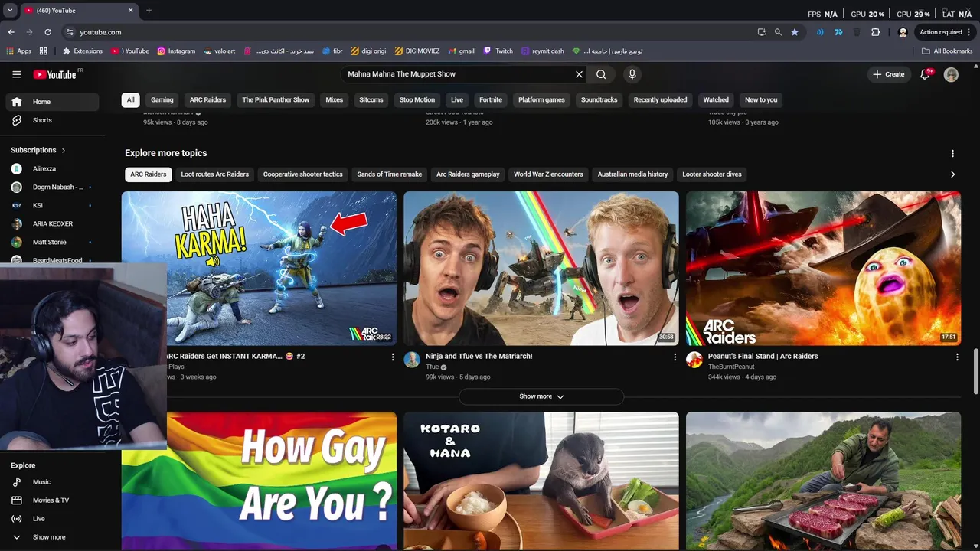Play the Ninja and Tfue Matriarch thumbnail
Screen dimensions: 980x551
(541, 269)
